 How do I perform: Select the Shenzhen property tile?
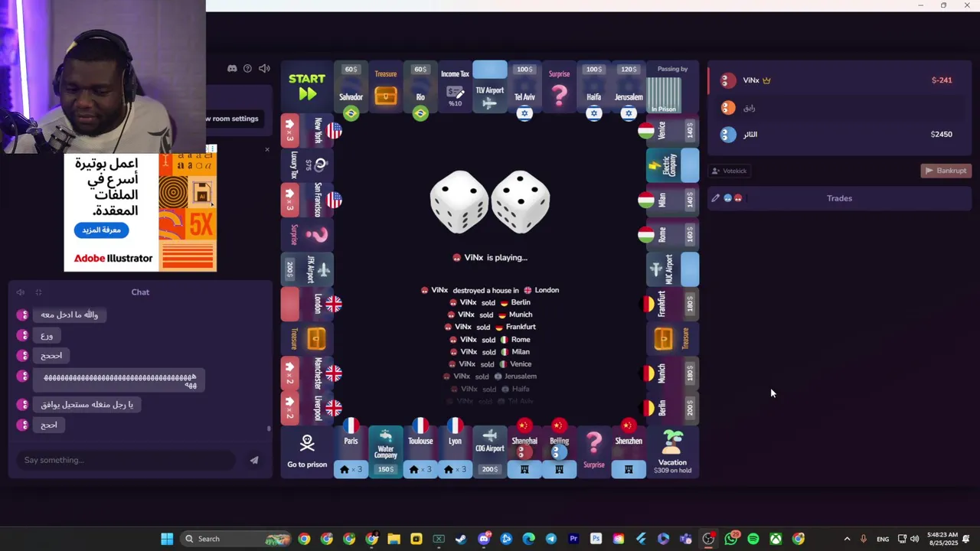tap(629, 448)
